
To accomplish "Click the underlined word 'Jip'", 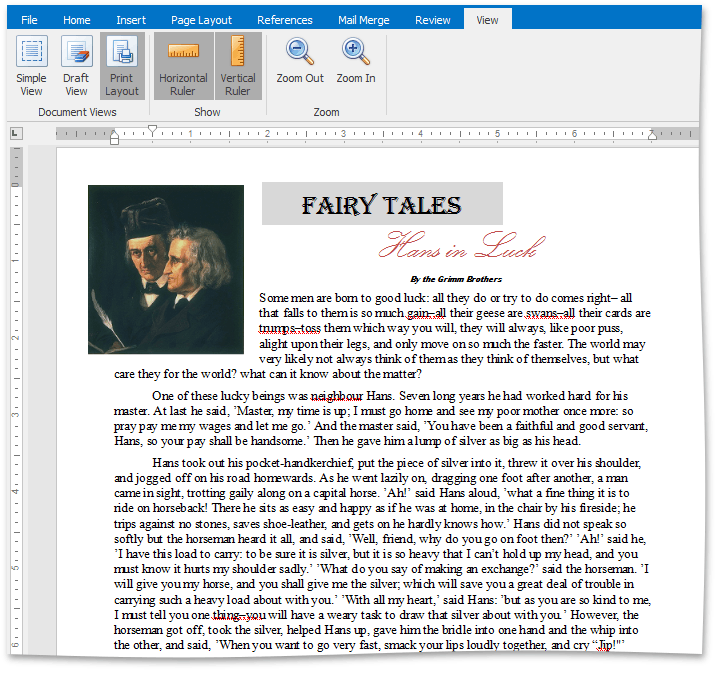I will (606, 645).
